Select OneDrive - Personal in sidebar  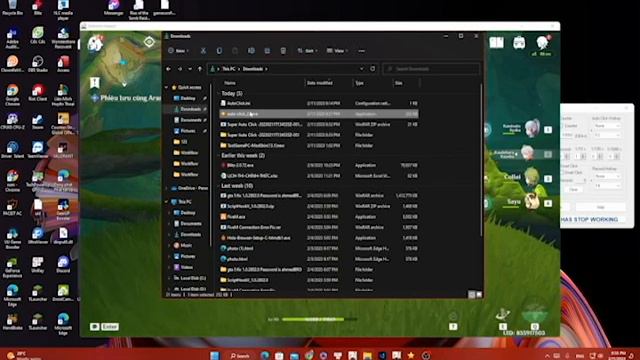click(190, 188)
